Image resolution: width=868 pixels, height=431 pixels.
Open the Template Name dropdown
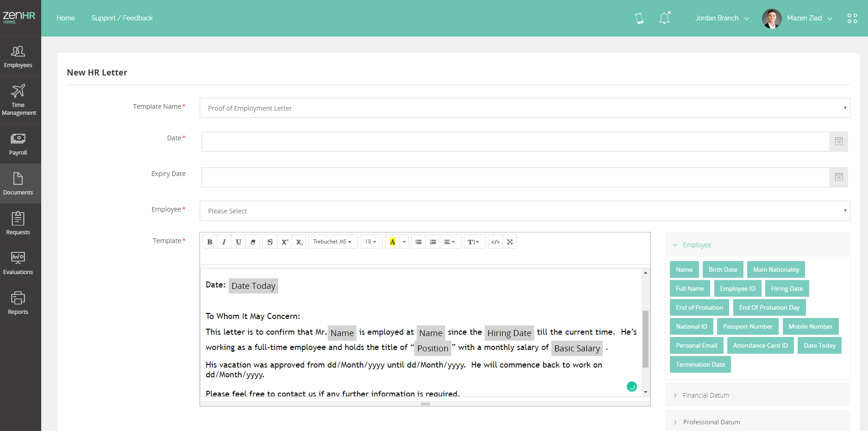click(x=525, y=108)
